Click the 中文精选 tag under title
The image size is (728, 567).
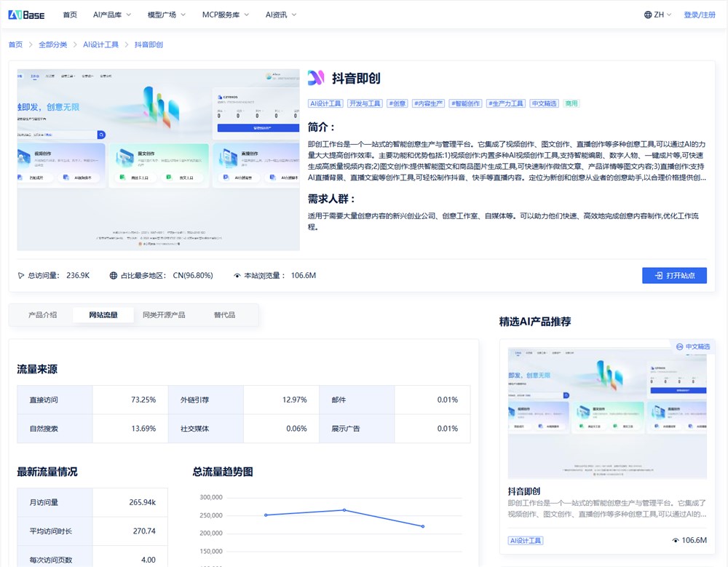click(x=544, y=103)
